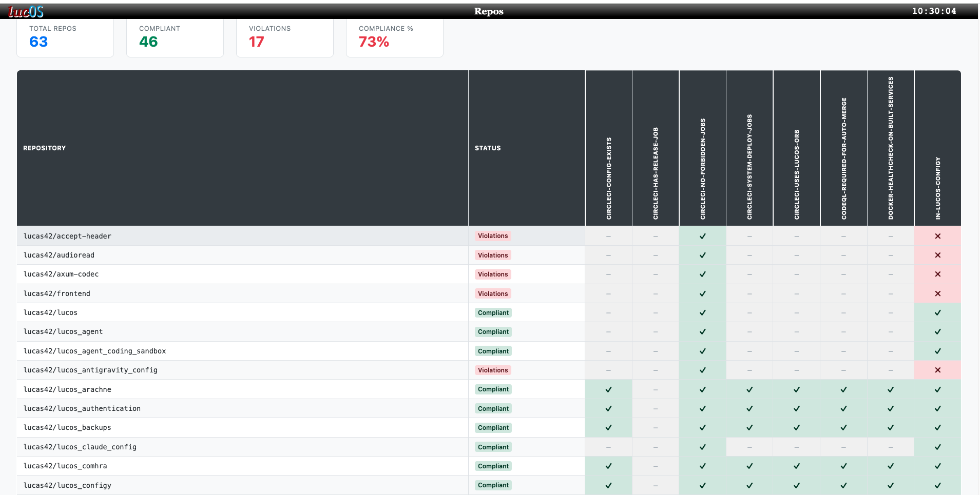Click the lucOS logo

[25, 11]
